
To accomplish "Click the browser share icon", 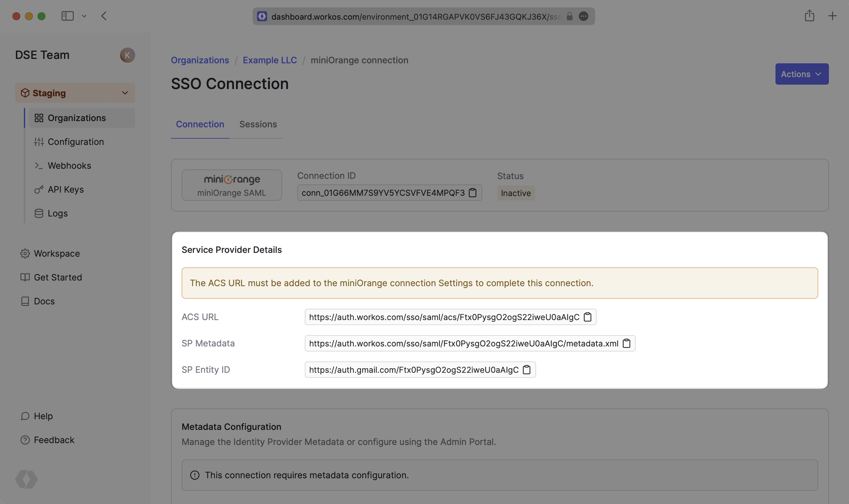I will tap(809, 16).
